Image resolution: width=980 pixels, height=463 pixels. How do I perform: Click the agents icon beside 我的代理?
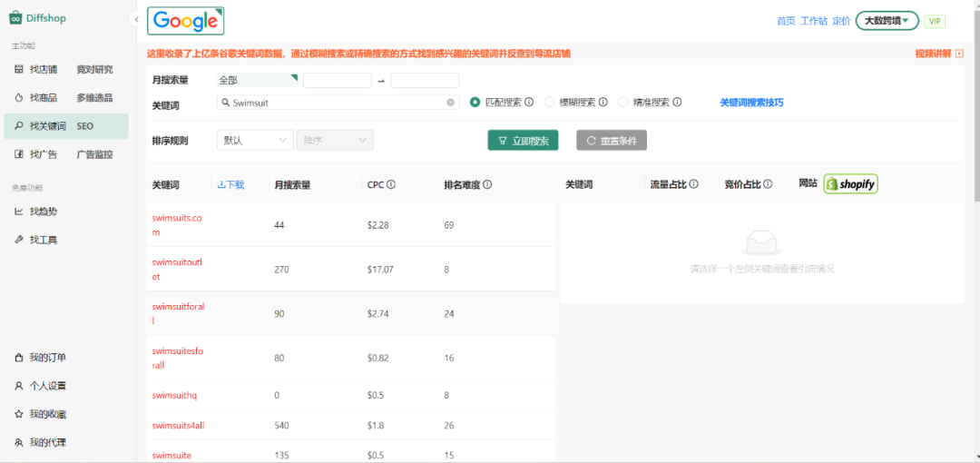pyautogui.click(x=19, y=442)
